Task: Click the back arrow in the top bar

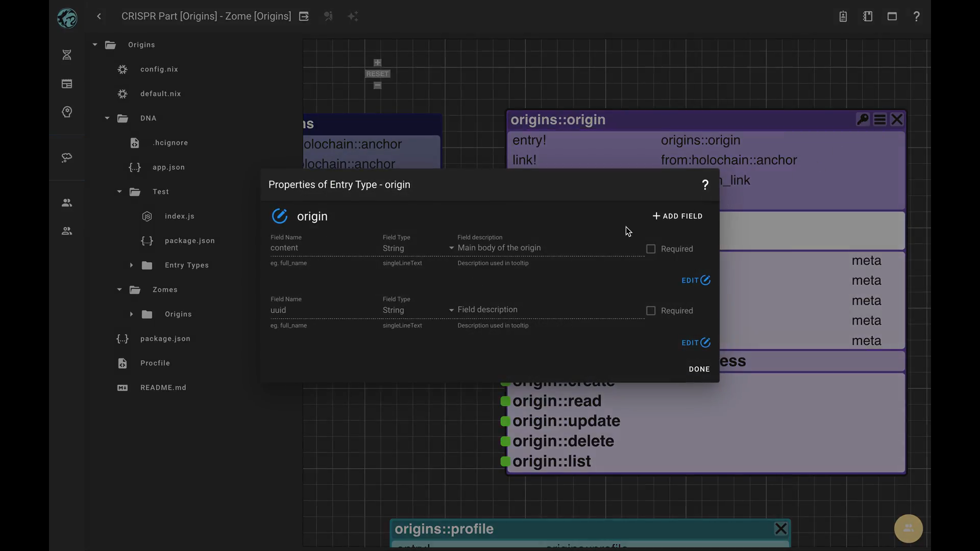Action: 99,16
